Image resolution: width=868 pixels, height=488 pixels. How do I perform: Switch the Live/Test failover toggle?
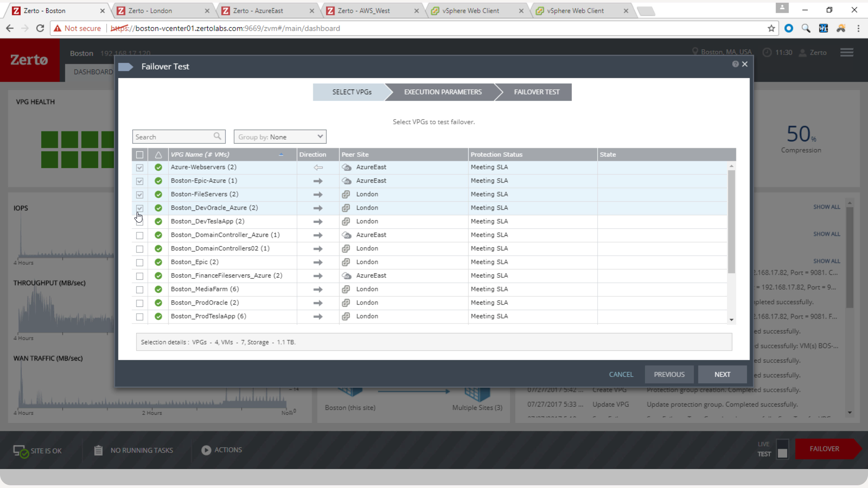(x=783, y=449)
